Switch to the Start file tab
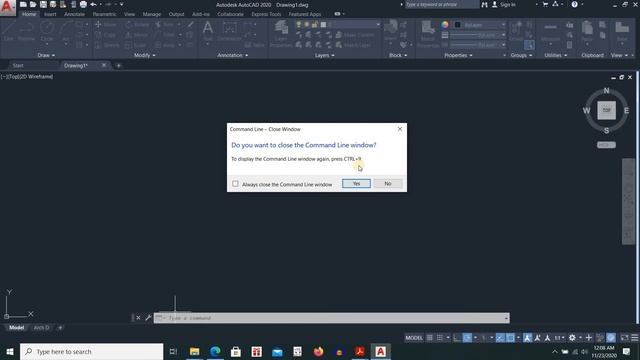Screen dimensions: 640x360 pyautogui.click(x=18, y=65)
